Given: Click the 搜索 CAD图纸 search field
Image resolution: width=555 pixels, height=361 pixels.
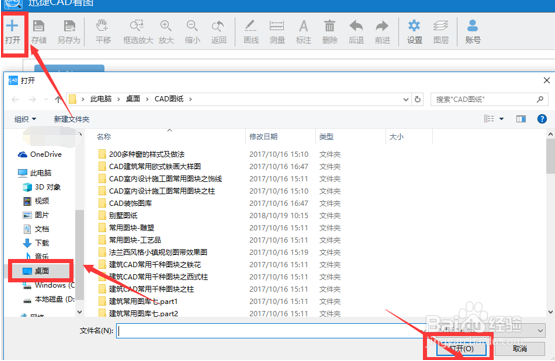Looking at the screenshot, I should pos(489,99).
